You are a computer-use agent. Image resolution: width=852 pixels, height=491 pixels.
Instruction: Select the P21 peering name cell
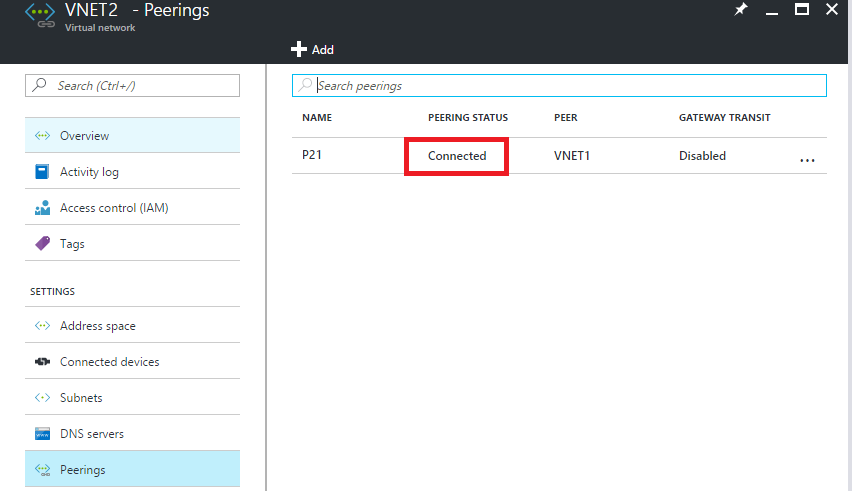[x=312, y=155]
